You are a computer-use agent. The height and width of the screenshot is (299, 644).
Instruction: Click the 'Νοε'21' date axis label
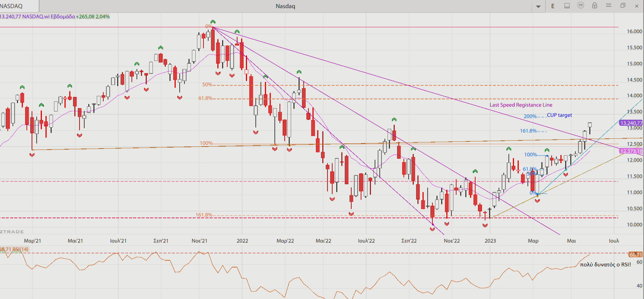coord(199,241)
